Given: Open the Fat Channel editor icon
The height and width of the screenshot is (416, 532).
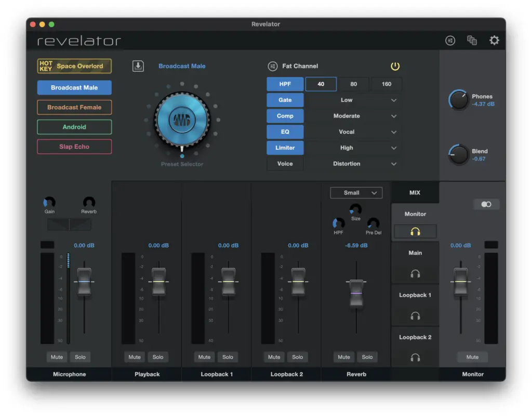Looking at the screenshot, I should click(272, 66).
